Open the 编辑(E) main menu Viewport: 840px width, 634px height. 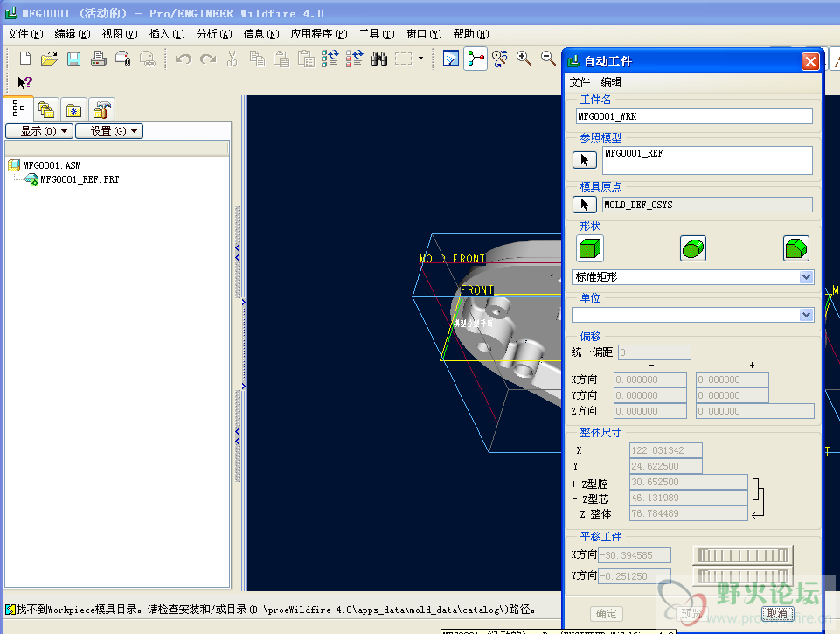pyautogui.click(x=73, y=34)
